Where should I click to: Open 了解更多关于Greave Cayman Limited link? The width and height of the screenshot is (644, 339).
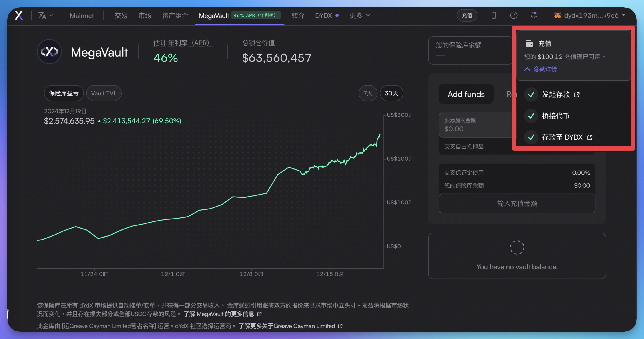click(291, 326)
